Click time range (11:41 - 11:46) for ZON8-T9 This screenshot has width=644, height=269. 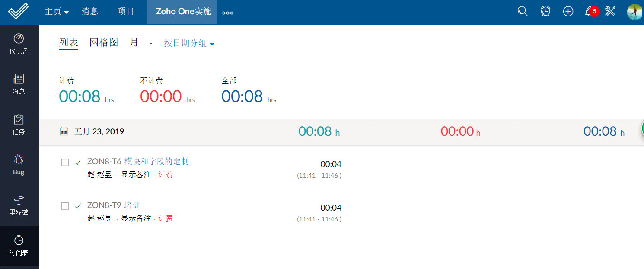tap(319, 219)
